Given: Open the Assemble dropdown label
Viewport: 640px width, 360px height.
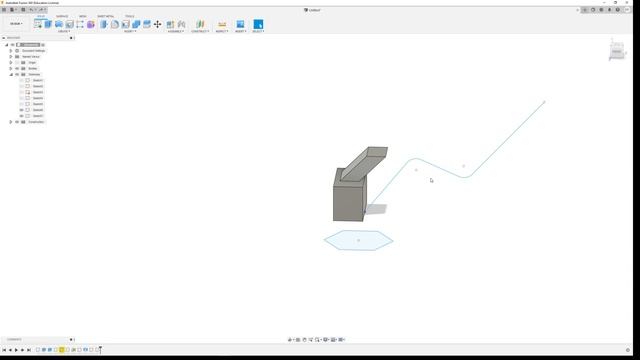Looking at the screenshot, I should 176,31.
